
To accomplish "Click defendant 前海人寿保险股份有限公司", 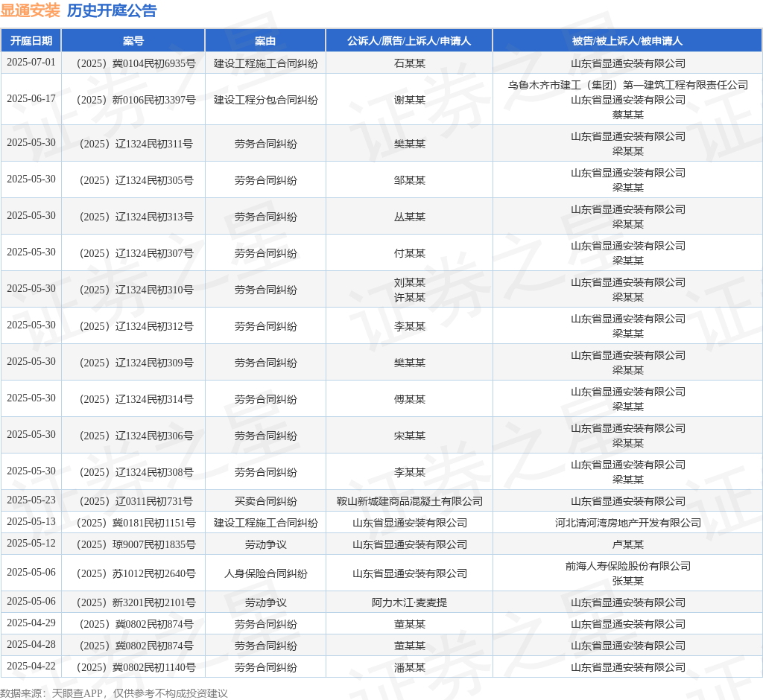I will 627,566.
